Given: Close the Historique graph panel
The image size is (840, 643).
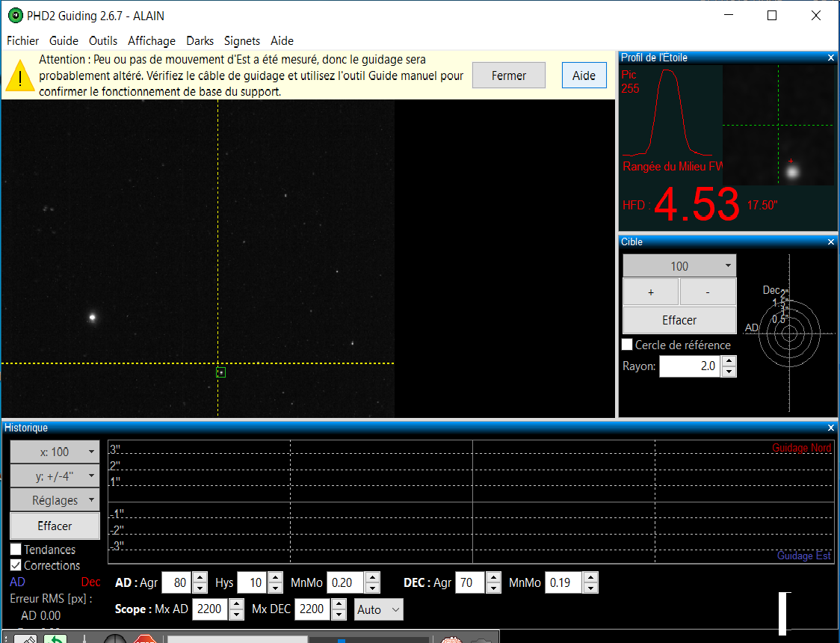Looking at the screenshot, I should click(831, 428).
